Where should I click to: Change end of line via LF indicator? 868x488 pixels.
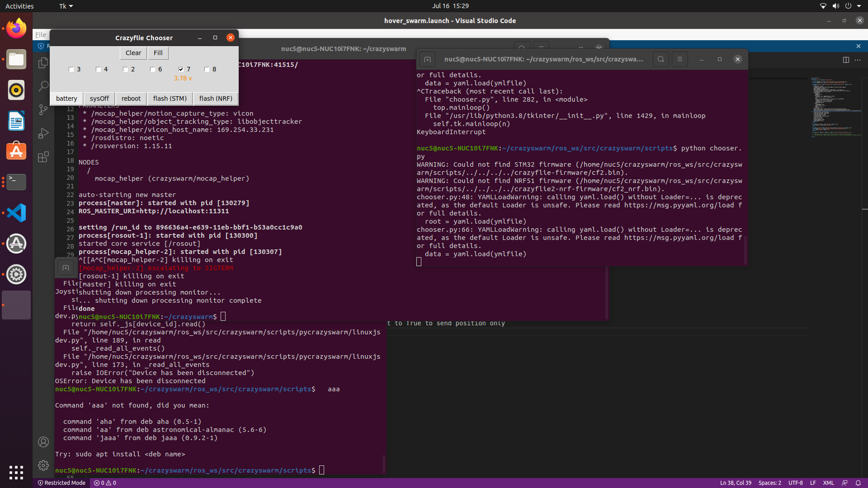click(813, 483)
